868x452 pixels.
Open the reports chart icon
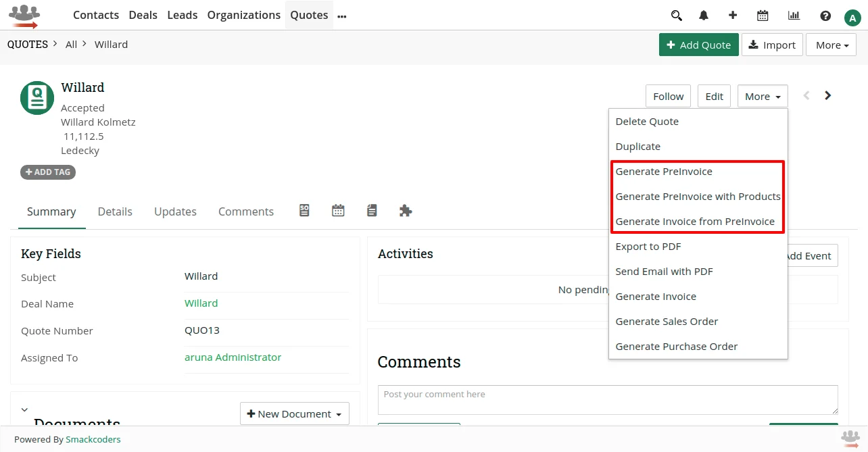point(793,15)
